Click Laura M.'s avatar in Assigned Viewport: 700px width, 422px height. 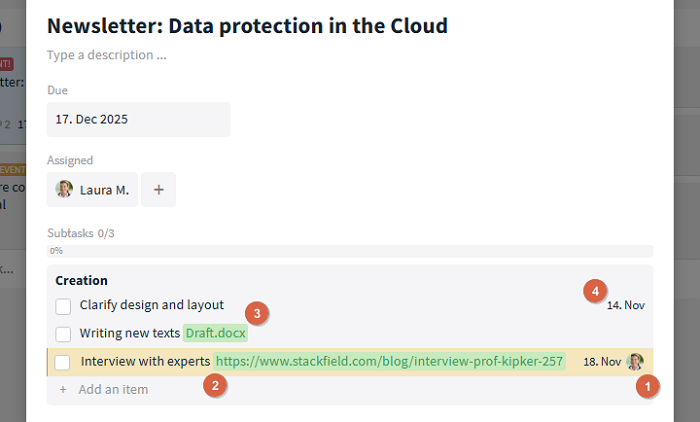(64, 189)
